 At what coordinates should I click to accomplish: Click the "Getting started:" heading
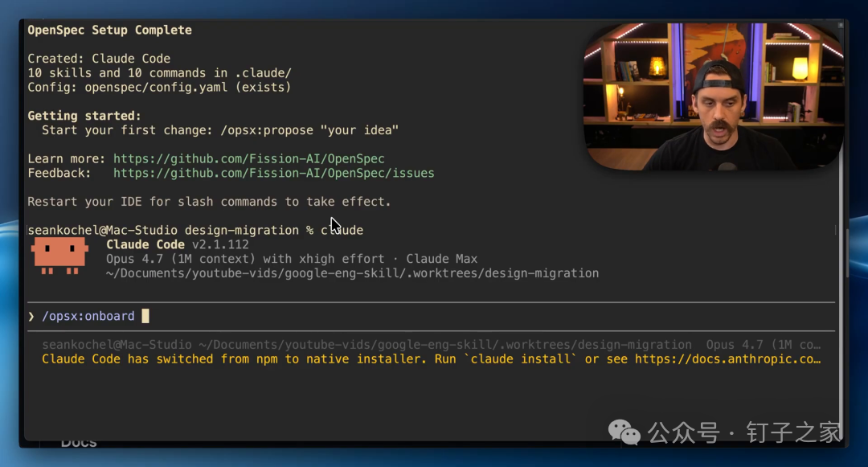(84, 117)
